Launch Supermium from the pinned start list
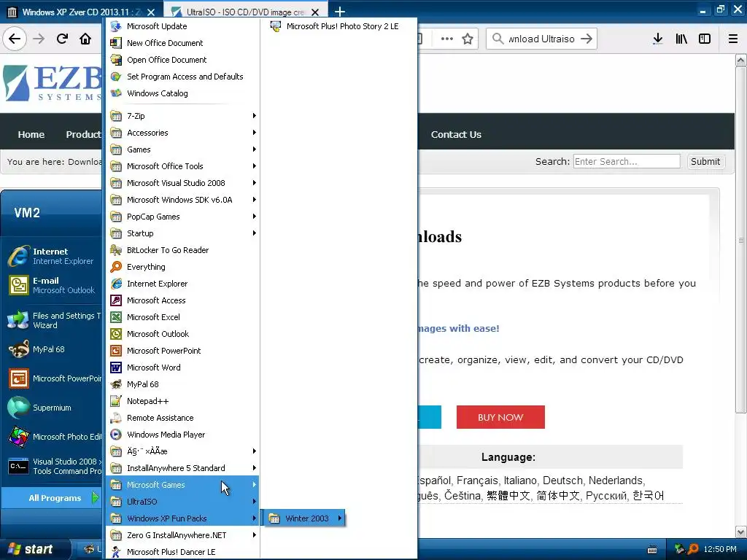 coord(53,408)
